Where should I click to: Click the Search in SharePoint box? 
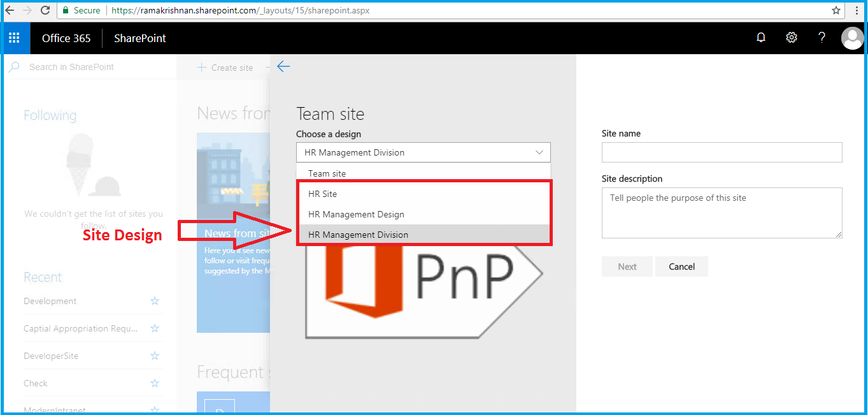coord(89,67)
